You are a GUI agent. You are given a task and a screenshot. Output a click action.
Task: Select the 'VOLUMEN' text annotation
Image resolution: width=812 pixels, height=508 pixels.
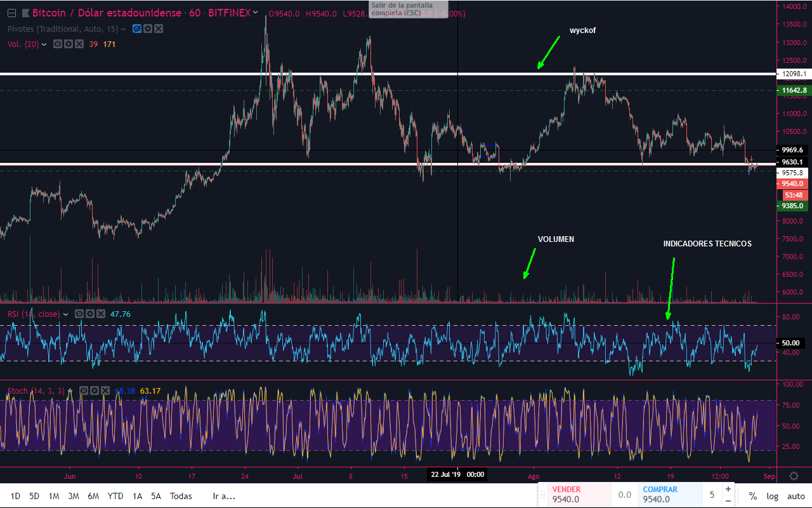[x=556, y=239]
